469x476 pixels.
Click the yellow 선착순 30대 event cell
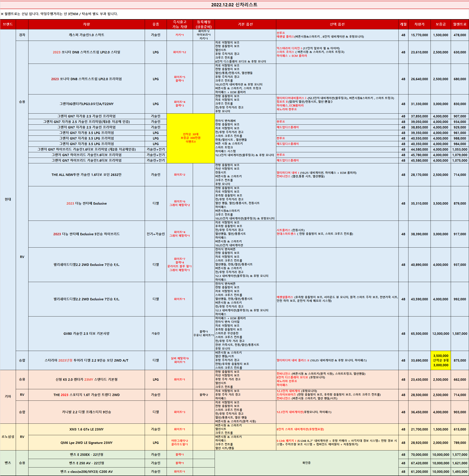pos(191,138)
